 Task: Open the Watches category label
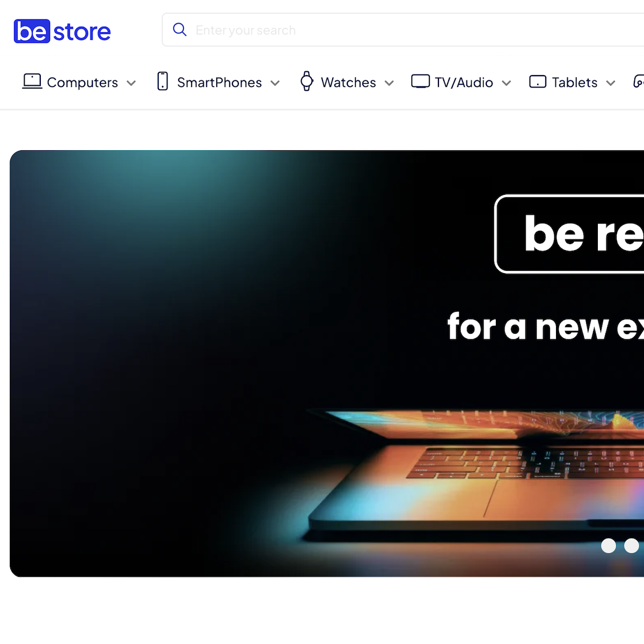[x=348, y=83]
